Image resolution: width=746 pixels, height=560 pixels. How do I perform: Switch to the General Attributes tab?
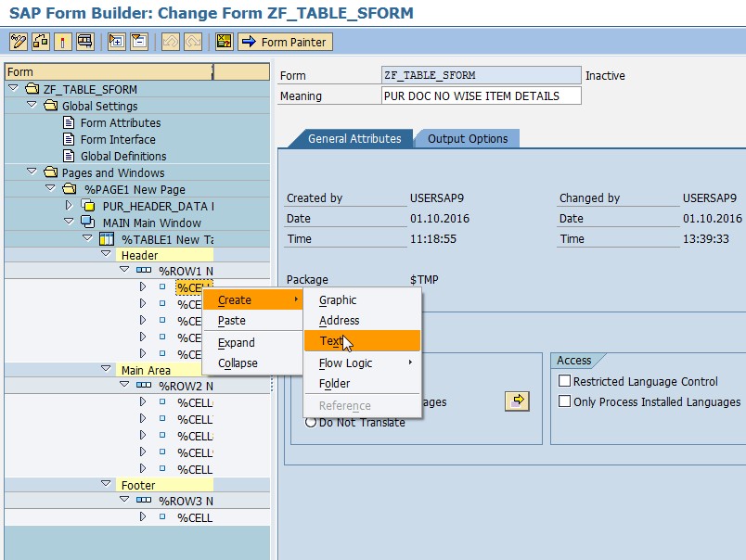(x=354, y=138)
